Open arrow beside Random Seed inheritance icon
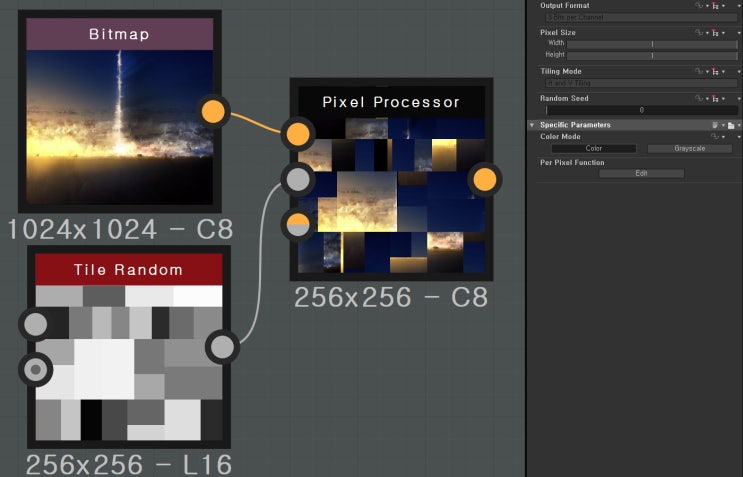 point(724,99)
